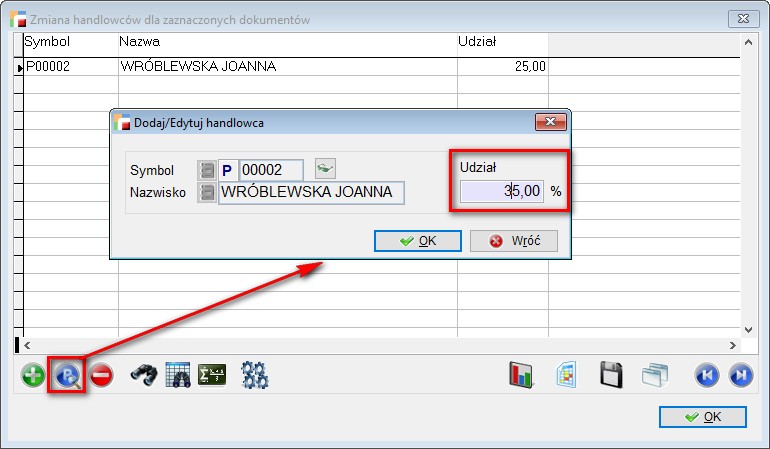Click the vertical scrollbar down arrow

[748, 328]
